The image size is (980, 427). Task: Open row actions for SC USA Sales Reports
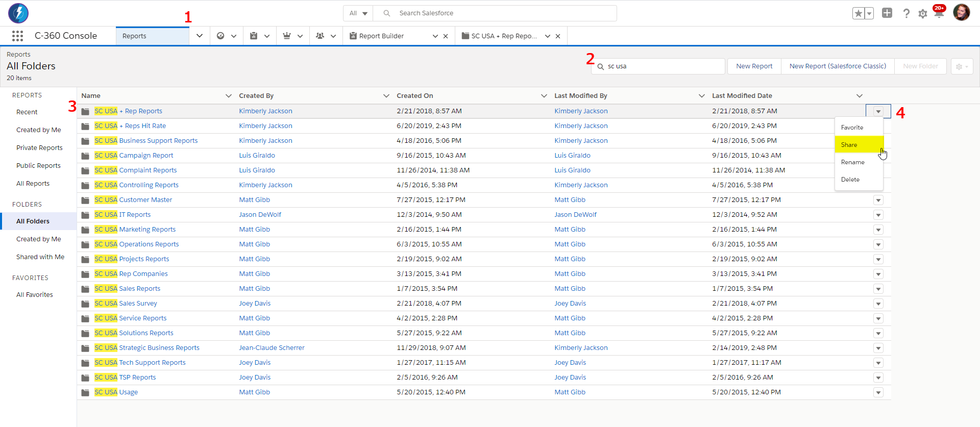tap(878, 289)
